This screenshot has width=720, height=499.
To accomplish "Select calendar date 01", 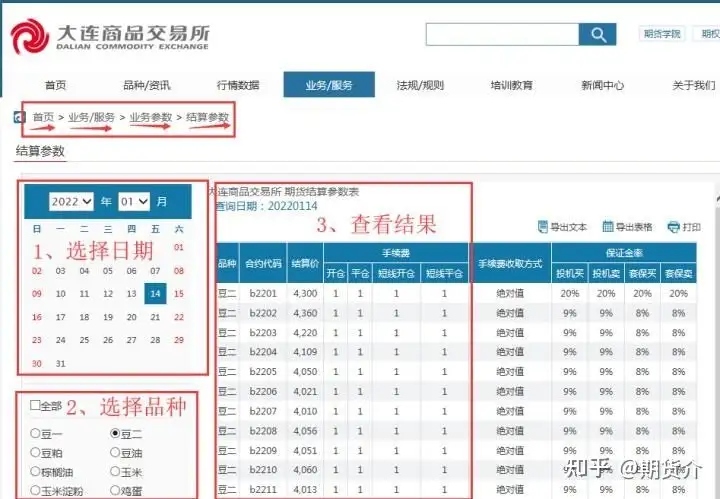I will (179, 247).
